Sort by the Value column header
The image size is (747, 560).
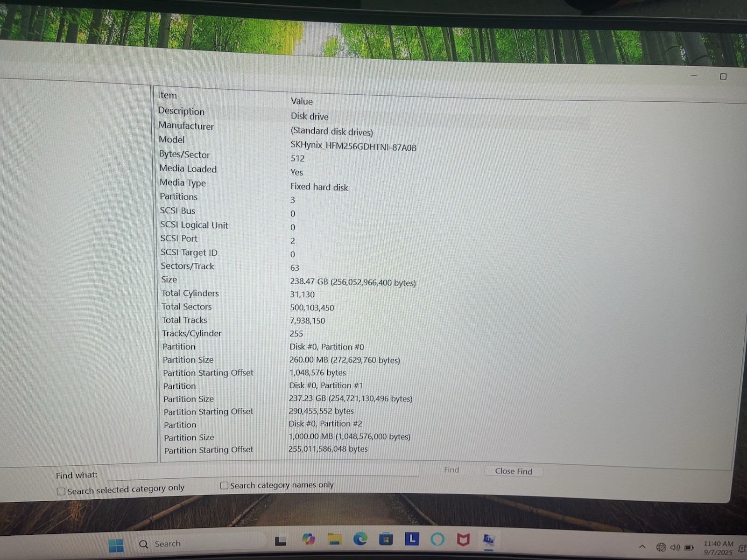tap(302, 101)
